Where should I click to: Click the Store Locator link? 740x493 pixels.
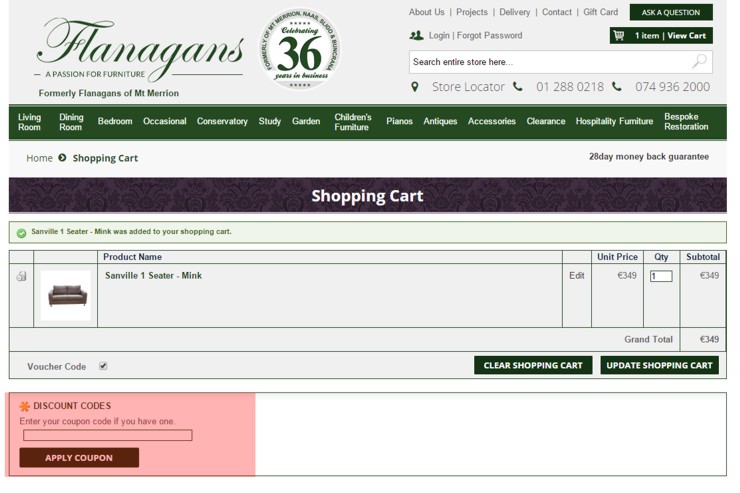click(468, 87)
